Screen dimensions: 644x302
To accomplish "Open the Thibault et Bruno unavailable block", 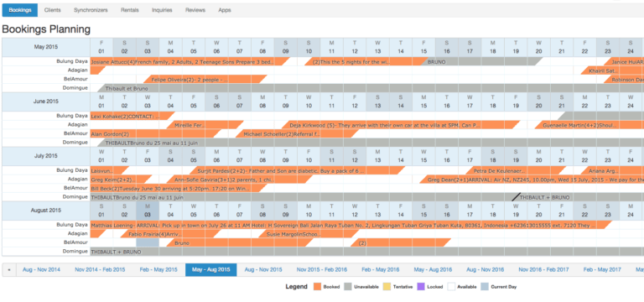I will 370,88.
